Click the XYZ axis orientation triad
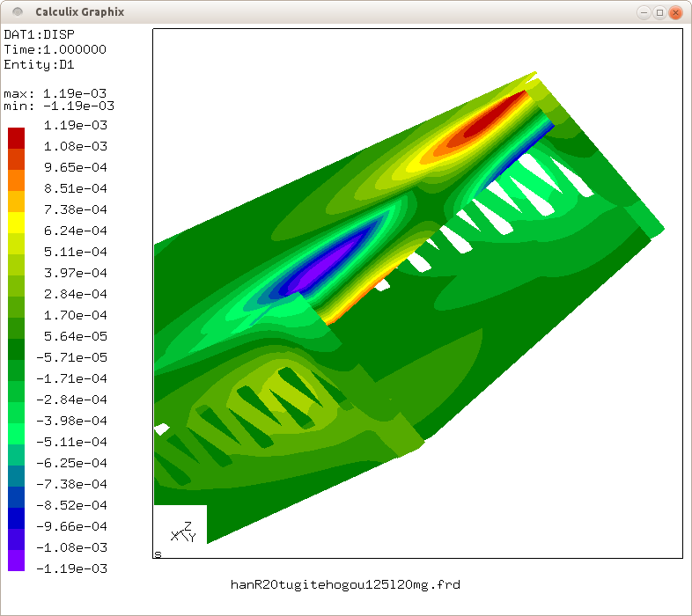The width and height of the screenshot is (692, 616). click(183, 532)
